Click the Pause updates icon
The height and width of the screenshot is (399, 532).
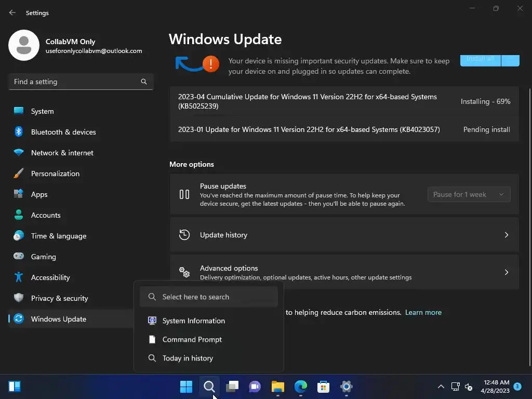click(x=184, y=194)
